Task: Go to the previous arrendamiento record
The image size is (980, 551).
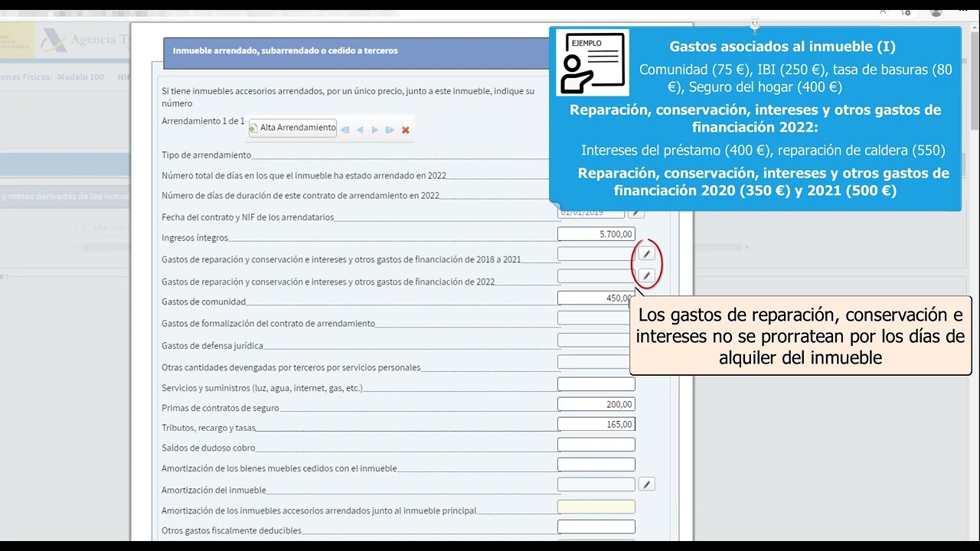Action: [360, 130]
